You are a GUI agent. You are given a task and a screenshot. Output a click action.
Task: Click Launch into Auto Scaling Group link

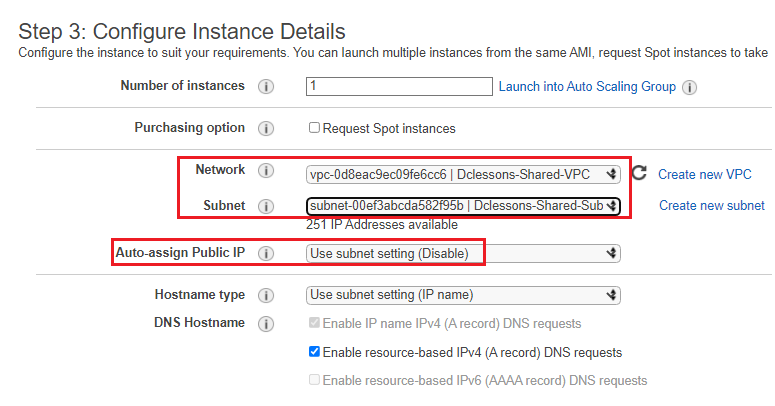(587, 87)
